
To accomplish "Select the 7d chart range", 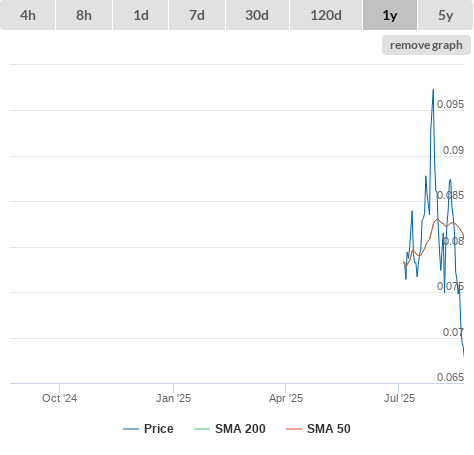I will pyautogui.click(x=197, y=15).
